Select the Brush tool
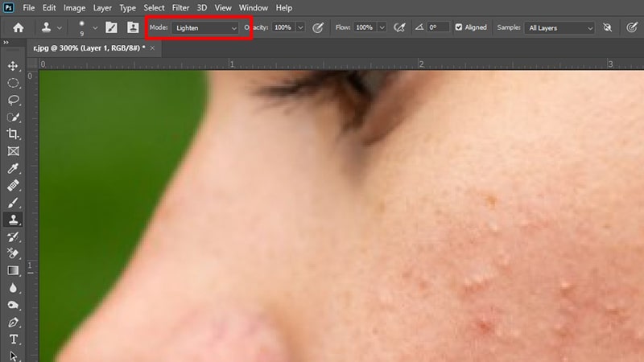The width and height of the screenshot is (644, 362). pyautogui.click(x=13, y=203)
